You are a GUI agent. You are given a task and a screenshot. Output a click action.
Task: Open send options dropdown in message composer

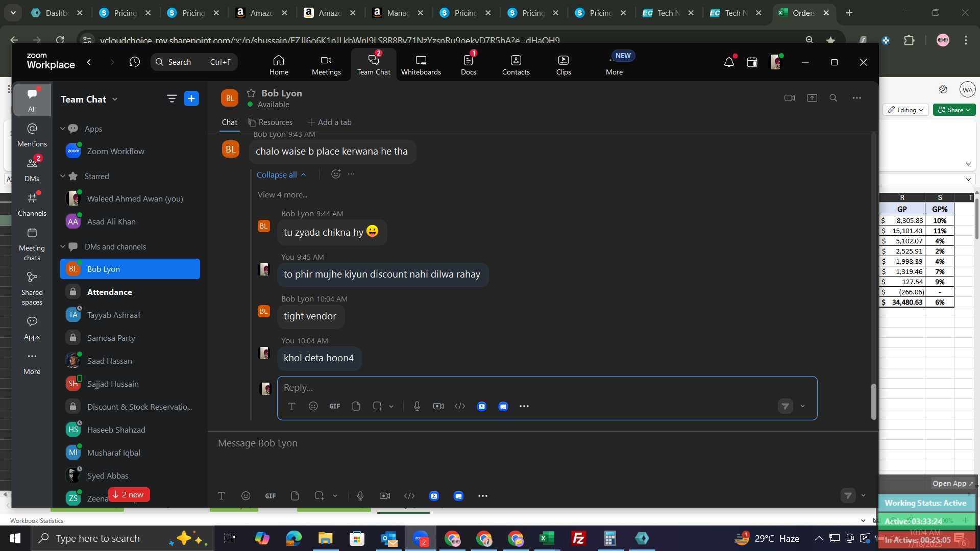tap(864, 495)
